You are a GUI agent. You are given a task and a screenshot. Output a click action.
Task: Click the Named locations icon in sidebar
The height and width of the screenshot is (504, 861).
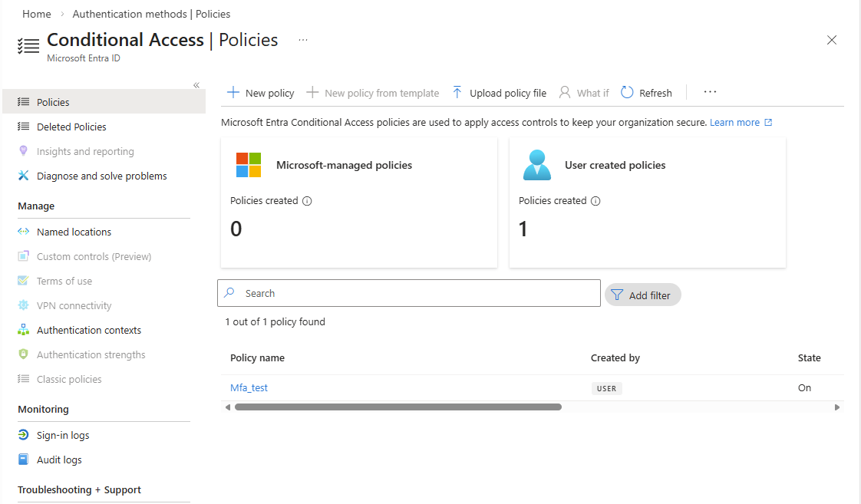click(x=23, y=232)
